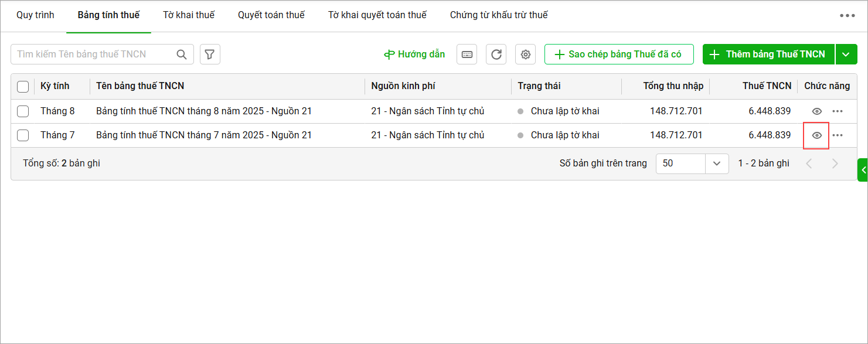Screen dimensions: 868x344
Task: Open the filter funnel icon
Action: [210, 55]
